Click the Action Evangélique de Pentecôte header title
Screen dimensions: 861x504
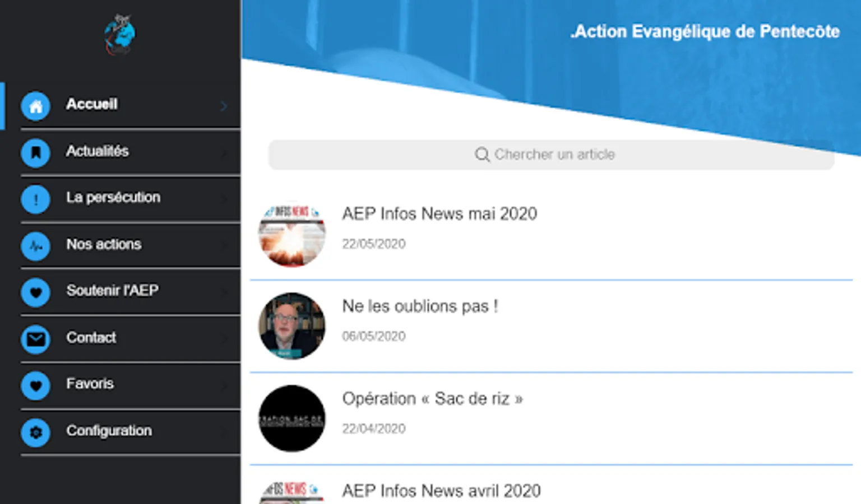pyautogui.click(x=705, y=32)
